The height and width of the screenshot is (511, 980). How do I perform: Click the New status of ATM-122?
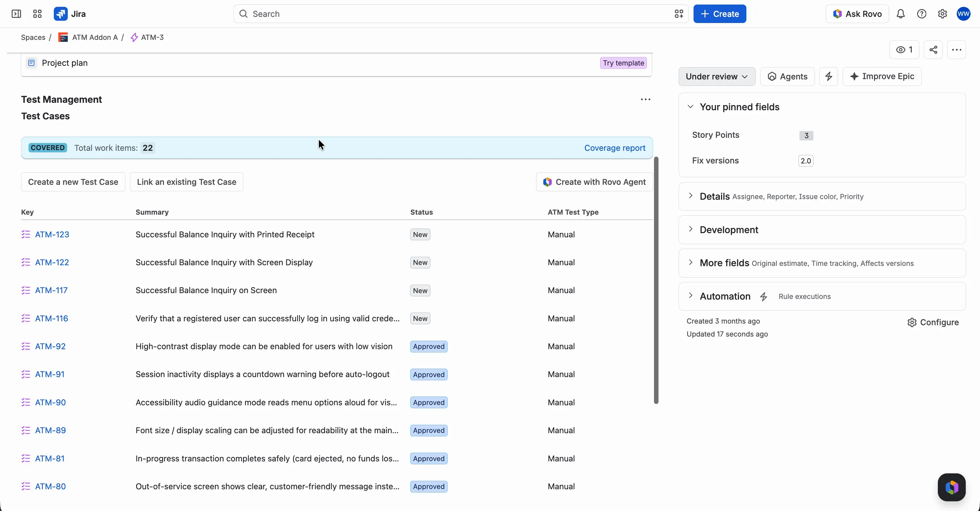[x=420, y=263]
